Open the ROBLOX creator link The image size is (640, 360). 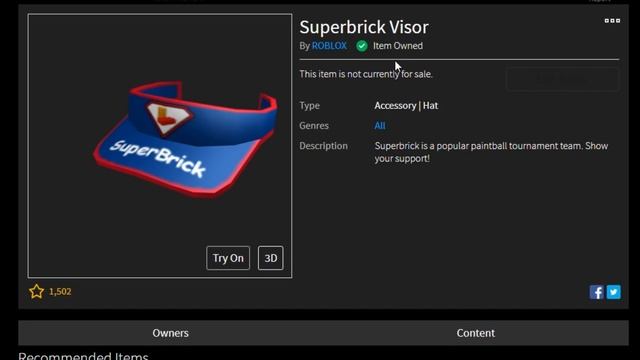(329, 46)
